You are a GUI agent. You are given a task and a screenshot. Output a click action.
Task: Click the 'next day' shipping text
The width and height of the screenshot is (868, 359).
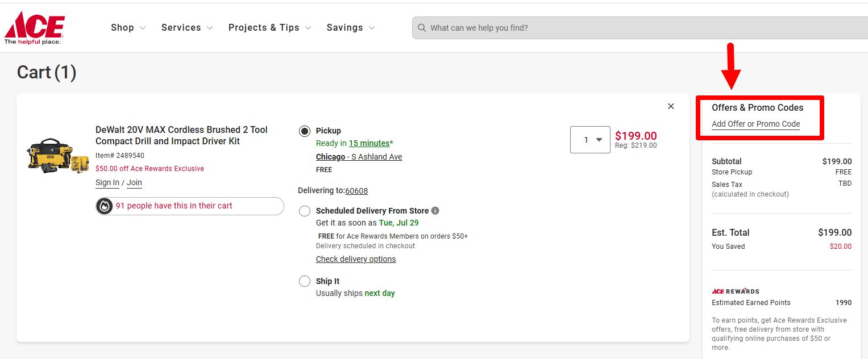[x=380, y=294]
